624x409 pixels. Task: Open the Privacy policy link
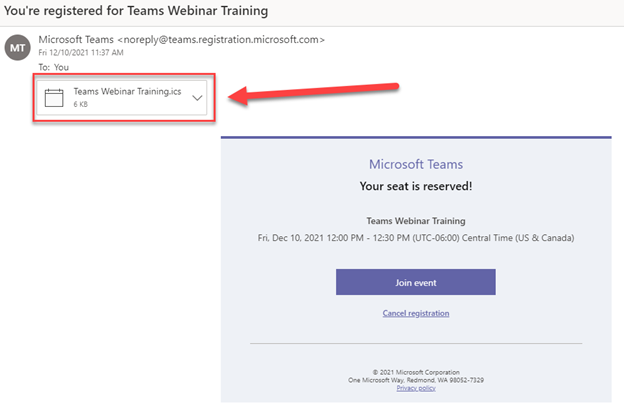pos(415,387)
